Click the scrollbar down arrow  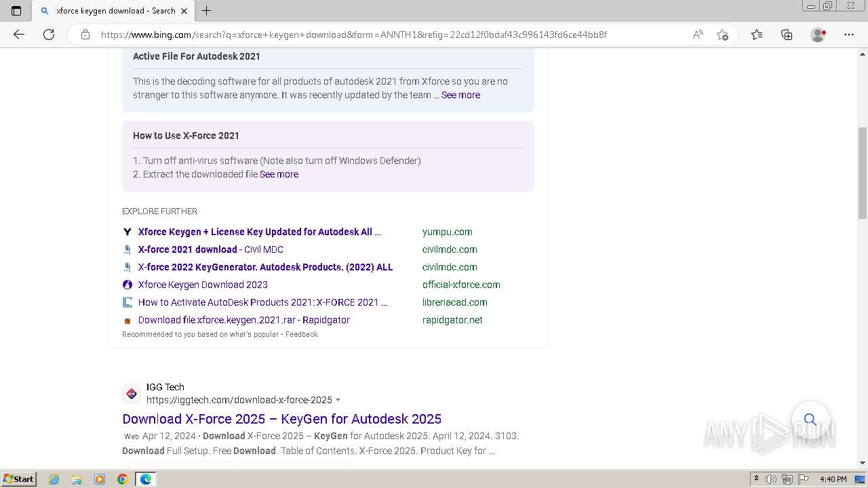(x=863, y=463)
